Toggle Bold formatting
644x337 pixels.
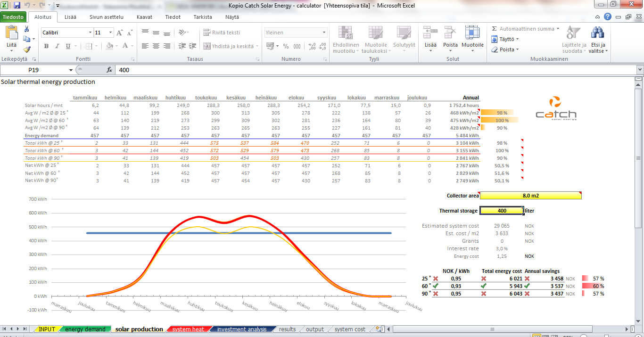(x=46, y=46)
